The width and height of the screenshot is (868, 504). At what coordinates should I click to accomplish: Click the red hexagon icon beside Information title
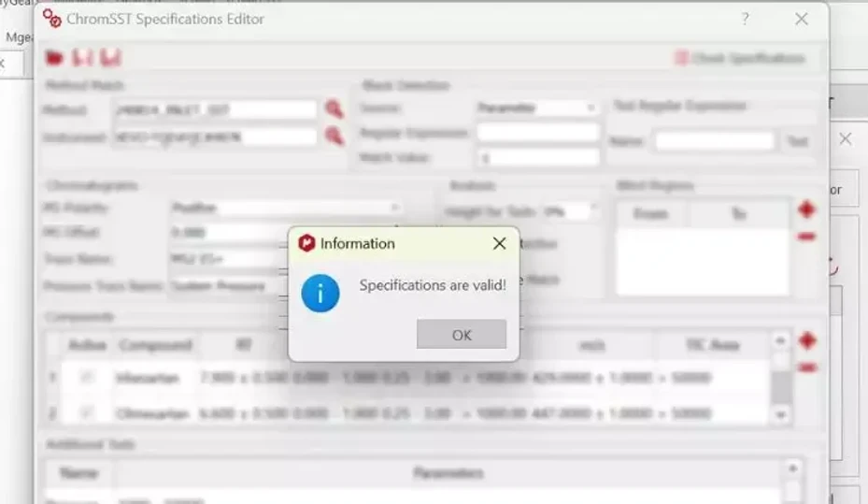(306, 243)
